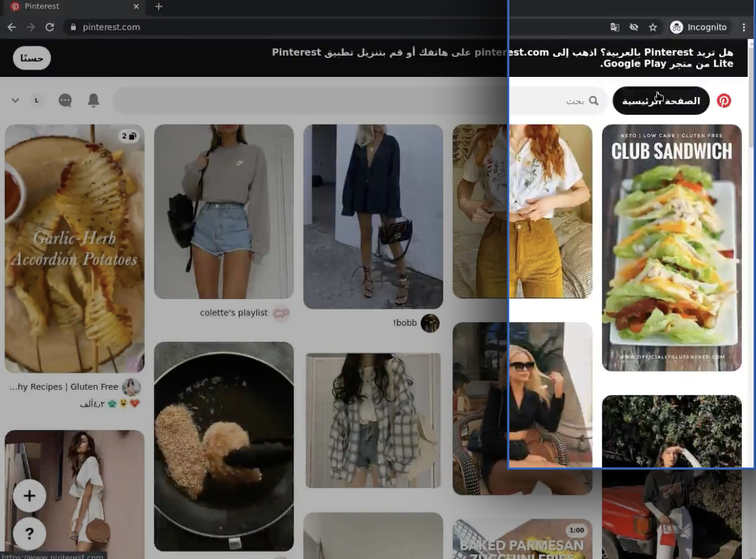This screenshot has width=756, height=559.
Task: Open the Baked Parmesan Zucchini Fries video pin
Action: [522, 539]
